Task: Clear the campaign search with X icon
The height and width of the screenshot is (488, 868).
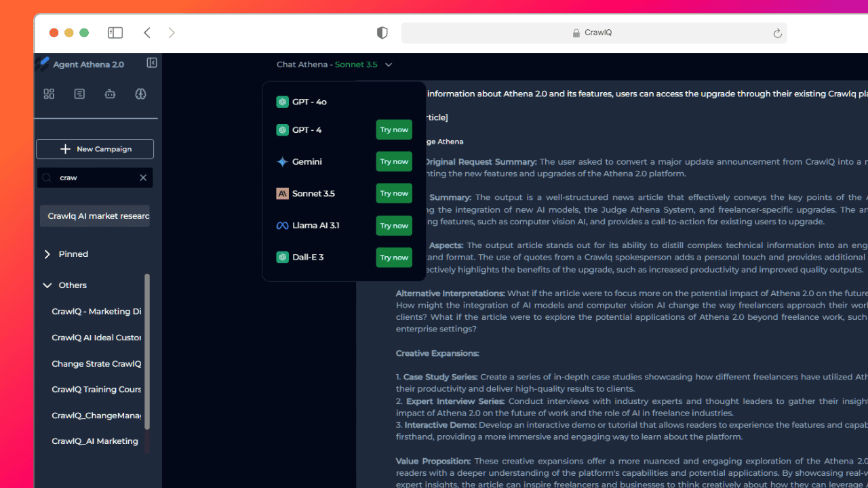Action: [x=143, y=178]
